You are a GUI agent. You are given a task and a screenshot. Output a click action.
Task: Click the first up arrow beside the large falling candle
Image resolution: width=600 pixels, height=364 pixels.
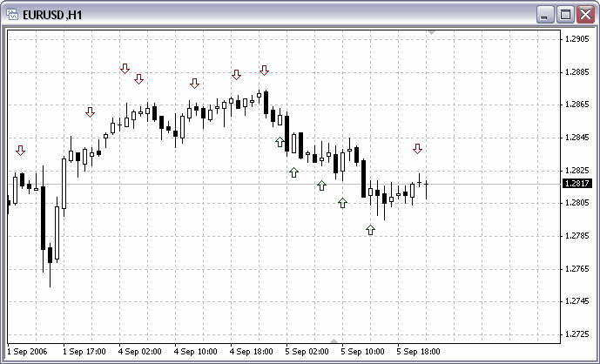coord(280,142)
